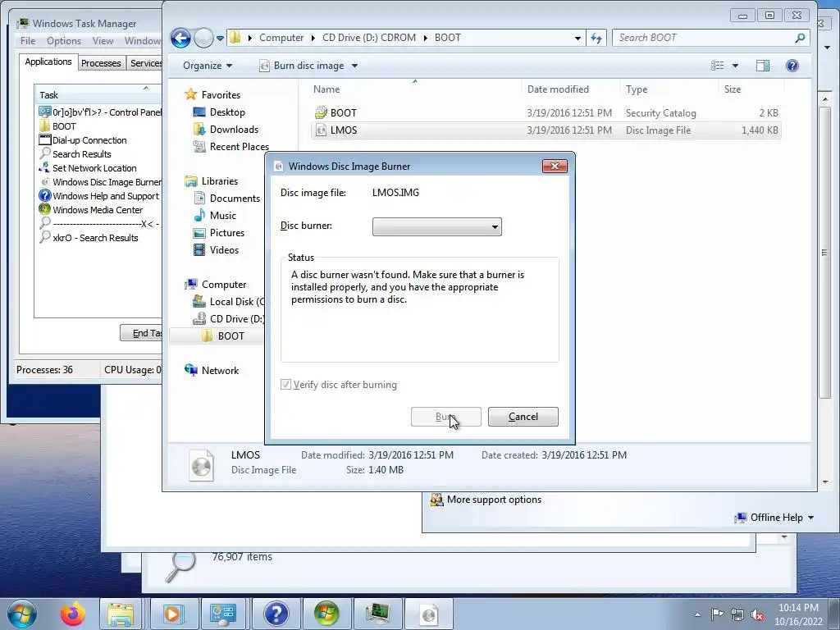Screen dimensions: 840x630
Task: Select the BOOT security catalog file icon
Action: (x=321, y=112)
